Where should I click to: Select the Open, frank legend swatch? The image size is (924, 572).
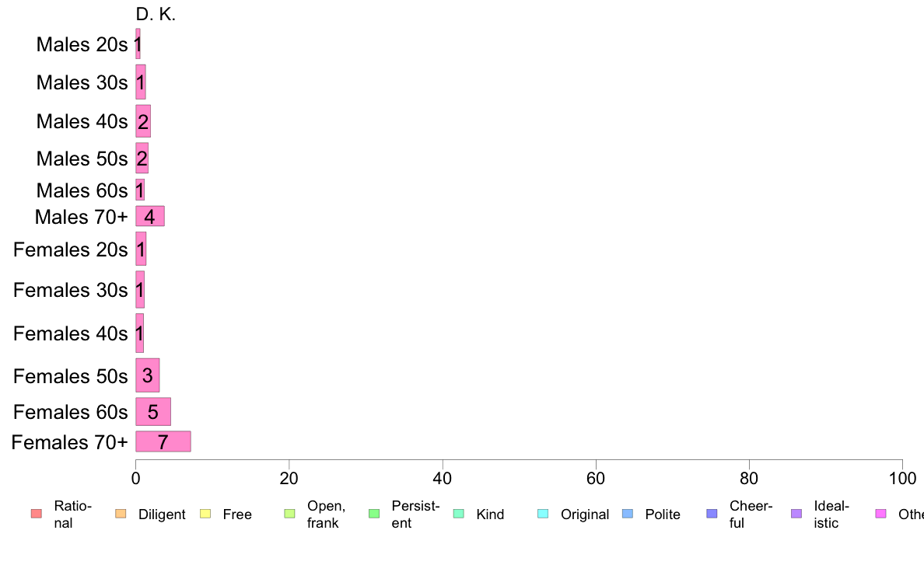pos(289,514)
